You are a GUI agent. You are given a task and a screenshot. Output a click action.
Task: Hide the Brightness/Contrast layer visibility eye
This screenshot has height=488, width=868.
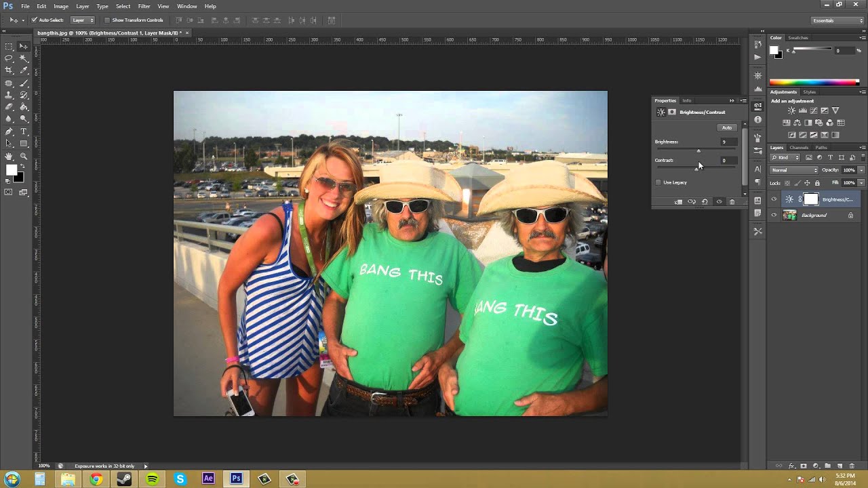774,199
